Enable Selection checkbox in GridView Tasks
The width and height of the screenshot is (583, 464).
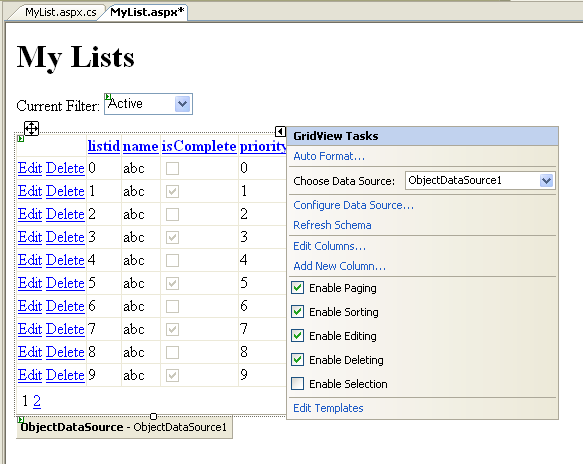click(297, 383)
